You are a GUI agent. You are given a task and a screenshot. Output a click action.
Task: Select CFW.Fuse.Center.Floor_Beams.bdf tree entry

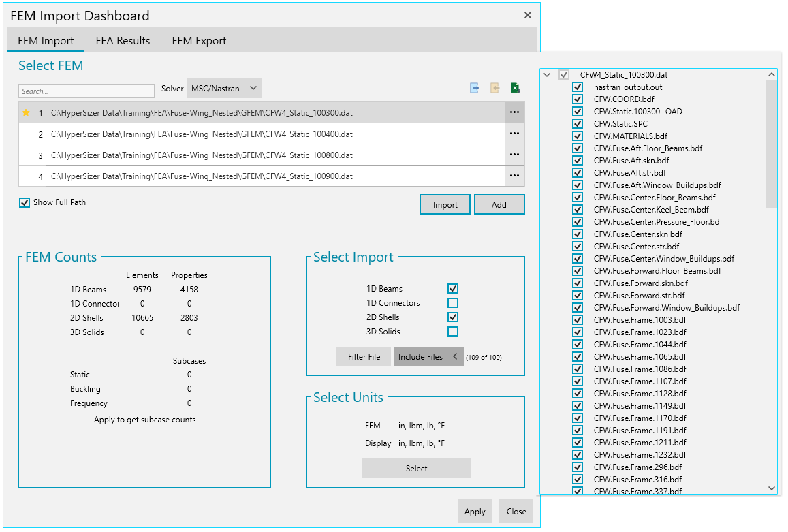[x=655, y=197]
